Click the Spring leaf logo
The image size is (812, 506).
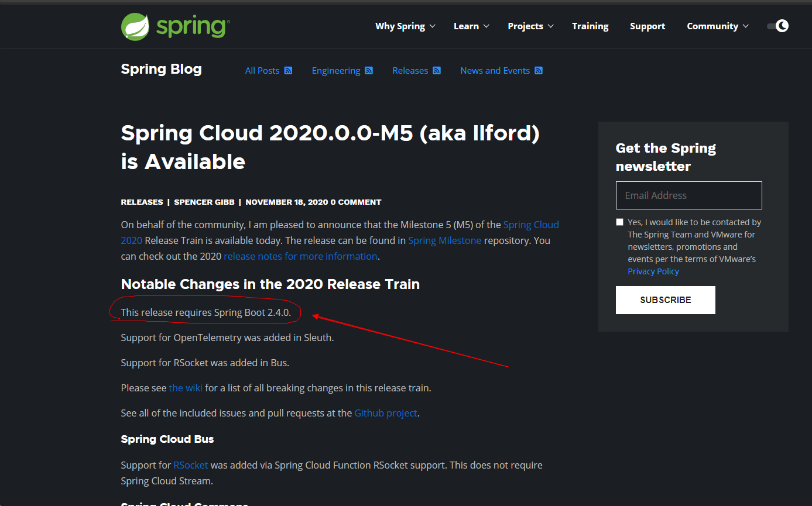[135, 26]
